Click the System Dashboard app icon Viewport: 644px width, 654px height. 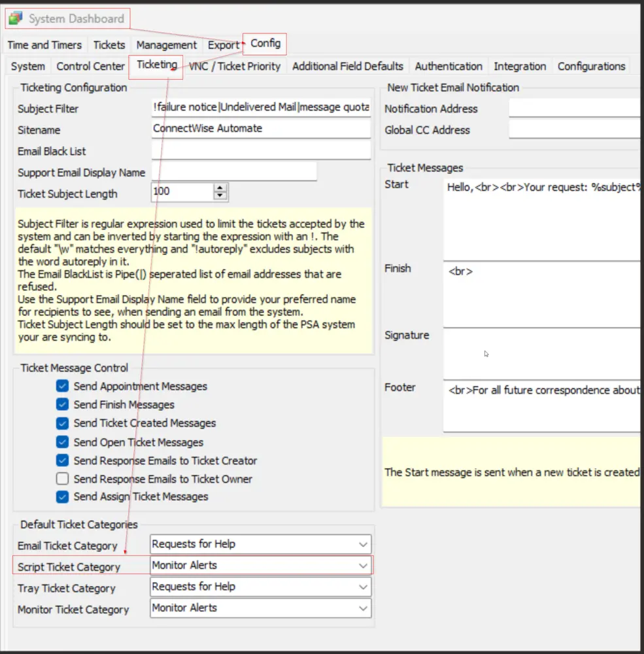[16, 18]
